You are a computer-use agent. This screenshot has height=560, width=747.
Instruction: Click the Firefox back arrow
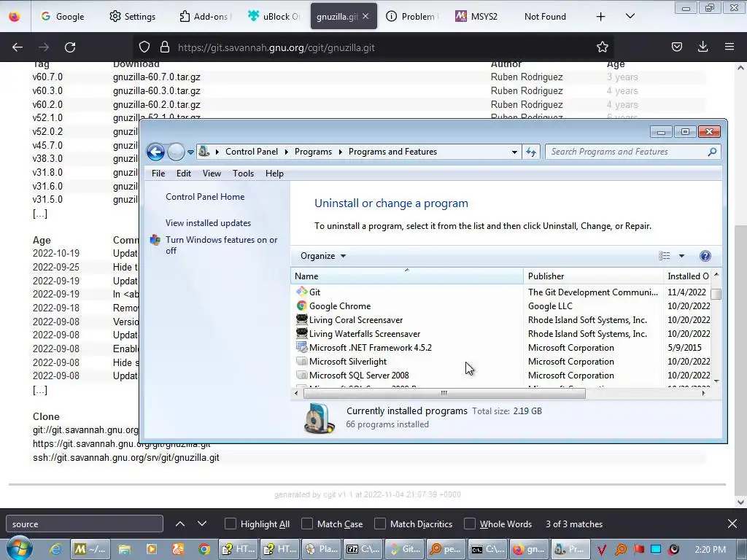pyautogui.click(x=18, y=47)
